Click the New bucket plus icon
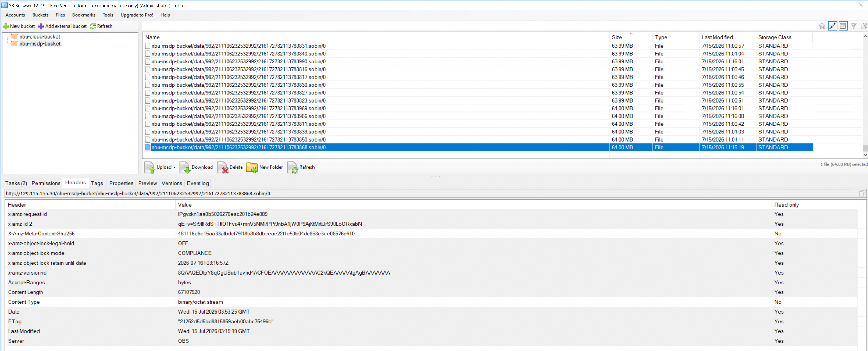 (x=6, y=26)
